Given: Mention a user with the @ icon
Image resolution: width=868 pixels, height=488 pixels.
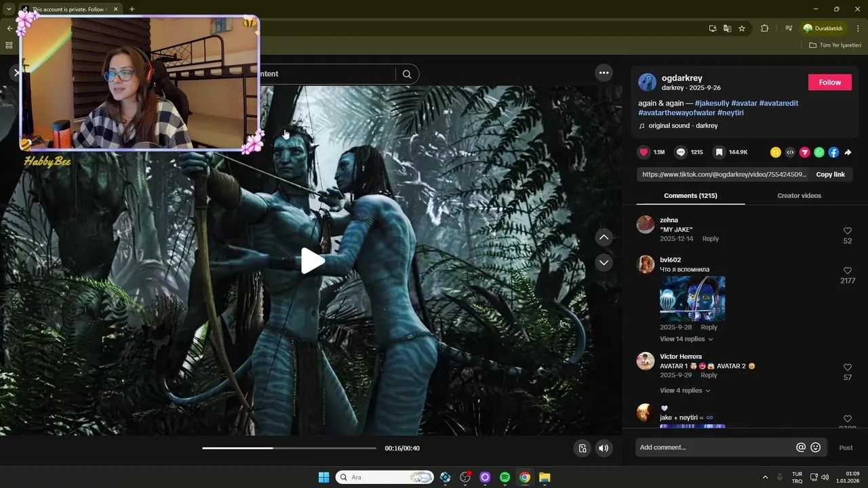Looking at the screenshot, I should point(801,447).
